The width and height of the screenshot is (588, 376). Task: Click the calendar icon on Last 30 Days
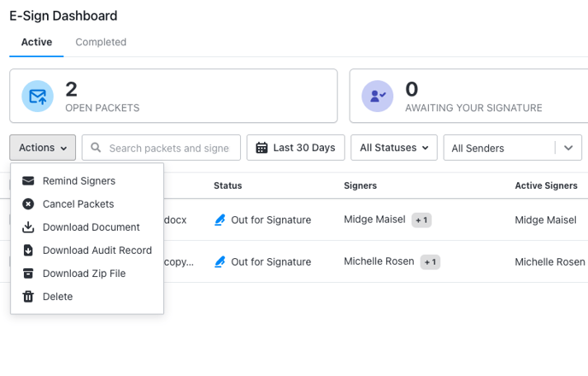262,148
